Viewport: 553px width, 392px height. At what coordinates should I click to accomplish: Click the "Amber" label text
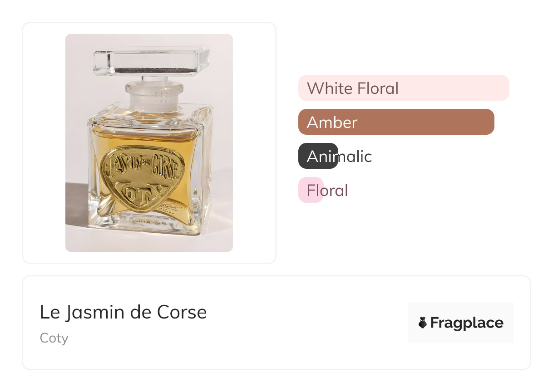click(x=332, y=122)
